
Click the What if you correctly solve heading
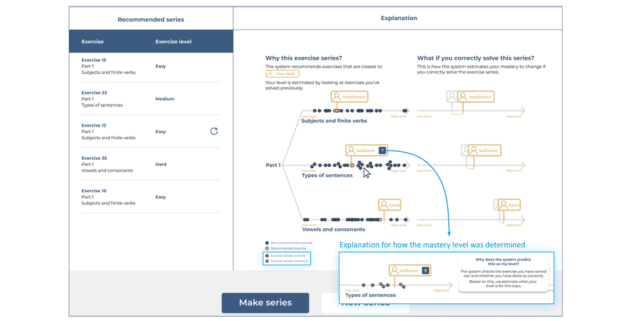pyautogui.click(x=475, y=58)
